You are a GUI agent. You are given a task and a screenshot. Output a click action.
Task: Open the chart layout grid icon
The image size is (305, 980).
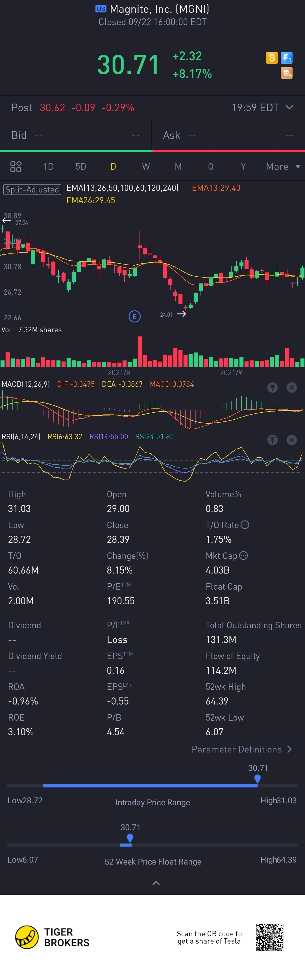coord(16,166)
